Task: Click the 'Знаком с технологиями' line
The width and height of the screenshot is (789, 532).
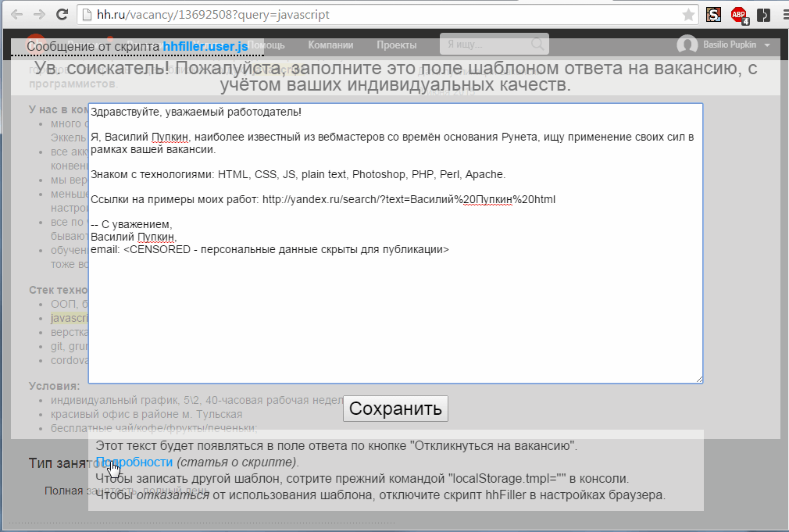Action: 298,175
